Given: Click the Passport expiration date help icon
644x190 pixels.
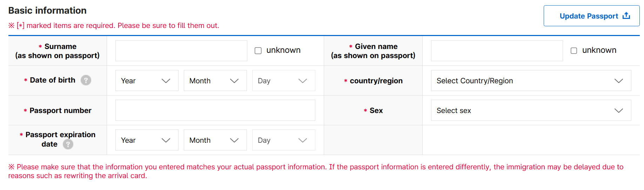Looking at the screenshot, I should pos(68,144).
